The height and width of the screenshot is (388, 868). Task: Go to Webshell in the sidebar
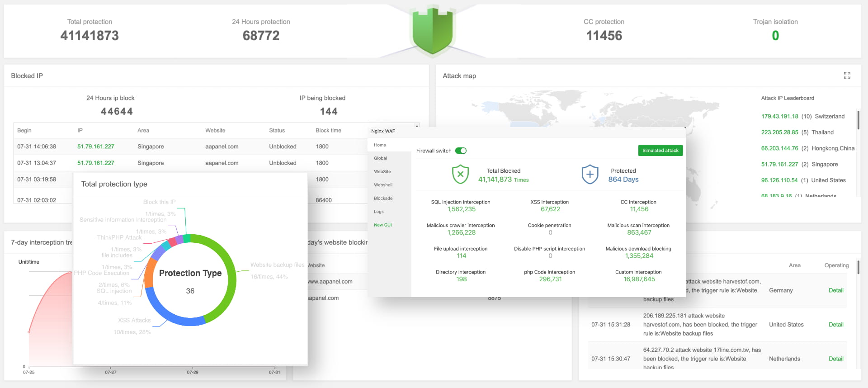[383, 185]
